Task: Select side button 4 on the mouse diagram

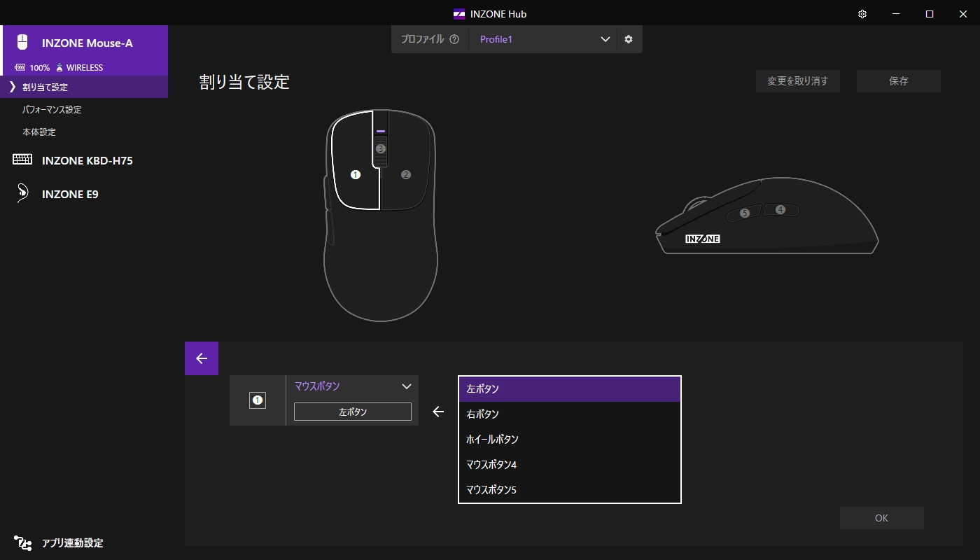Action: point(780,209)
